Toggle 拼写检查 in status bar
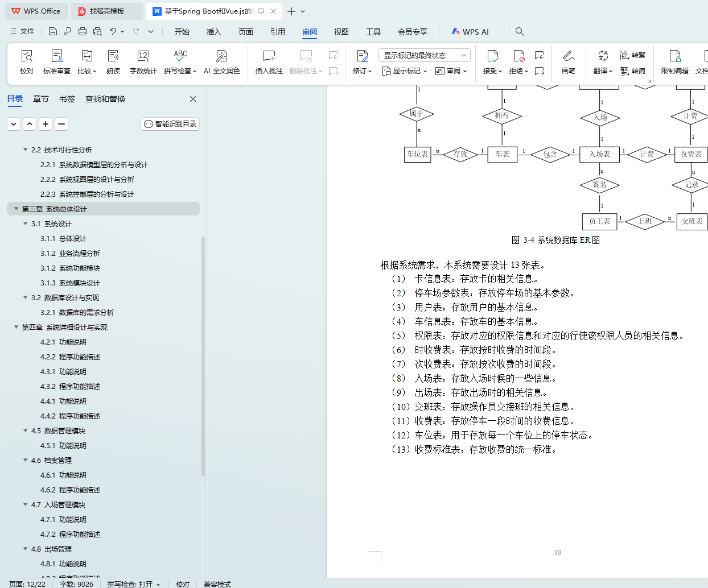This screenshot has height=588, width=708. pos(134,584)
